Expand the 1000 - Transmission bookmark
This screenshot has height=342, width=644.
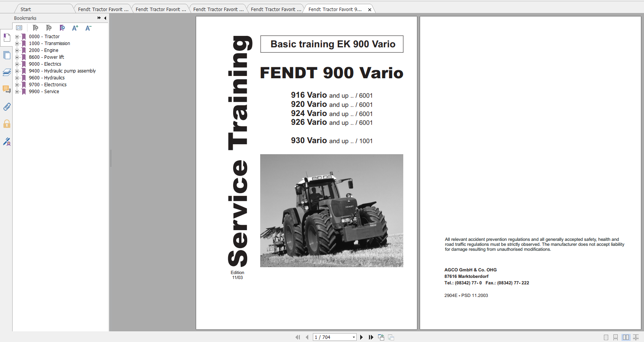[17, 44]
